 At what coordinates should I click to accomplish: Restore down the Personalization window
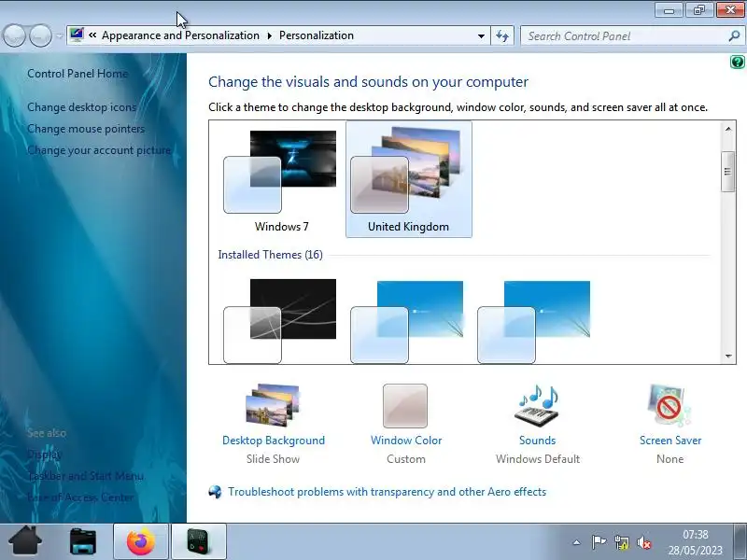[x=698, y=9]
